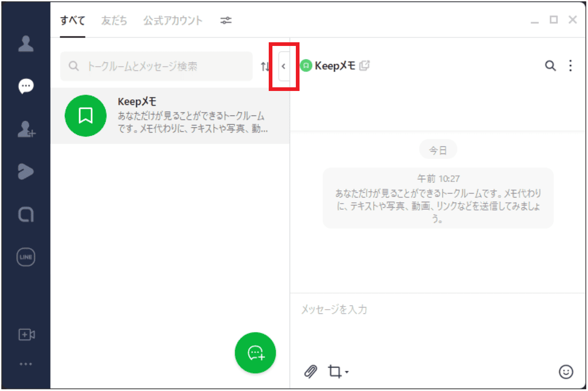This screenshot has height=391, width=588.
Task: Create a new chat with green button
Action: click(x=255, y=353)
